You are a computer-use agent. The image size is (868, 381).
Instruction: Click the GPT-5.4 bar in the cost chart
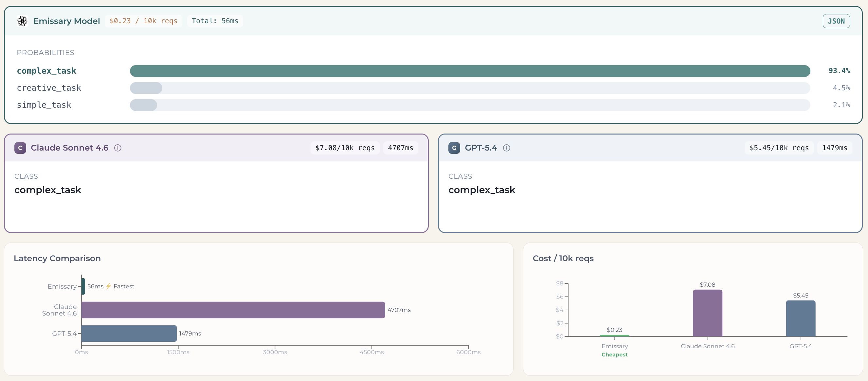[x=801, y=318]
